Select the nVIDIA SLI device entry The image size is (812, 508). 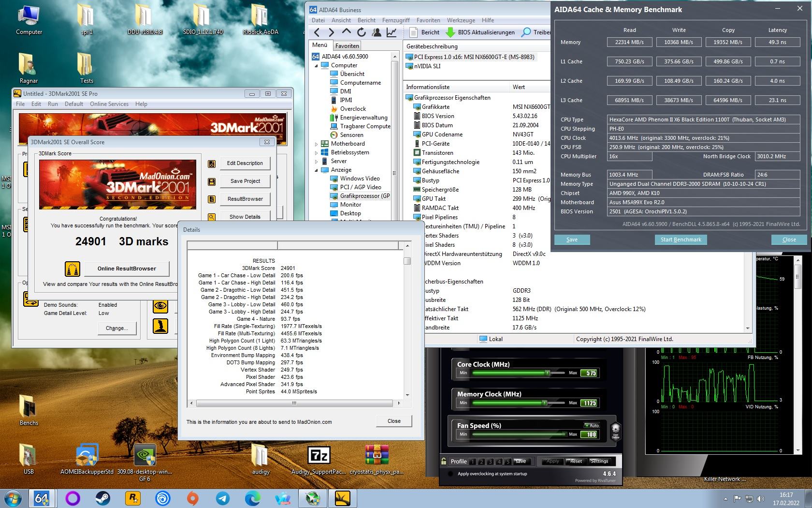[423, 66]
